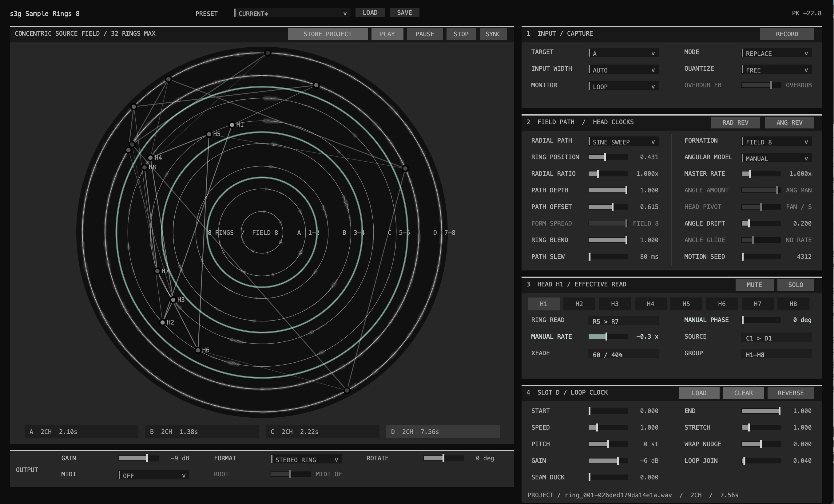This screenshot has height=504, width=834.
Task: Click STORE PROJECT
Action: coord(328,34)
